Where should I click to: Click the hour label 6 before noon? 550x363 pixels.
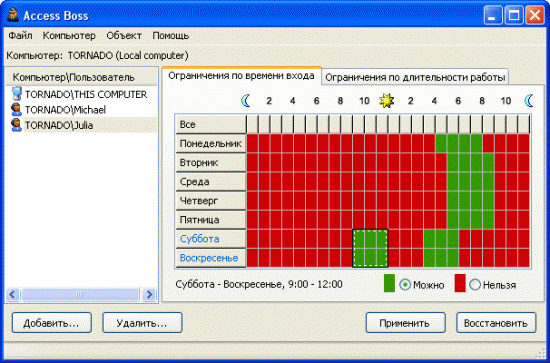click(316, 101)
